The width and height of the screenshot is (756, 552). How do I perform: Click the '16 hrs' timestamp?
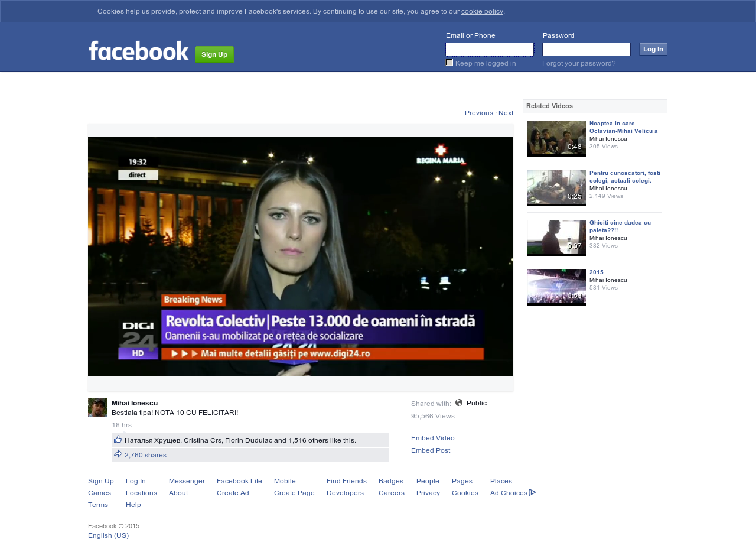[122, 425]
